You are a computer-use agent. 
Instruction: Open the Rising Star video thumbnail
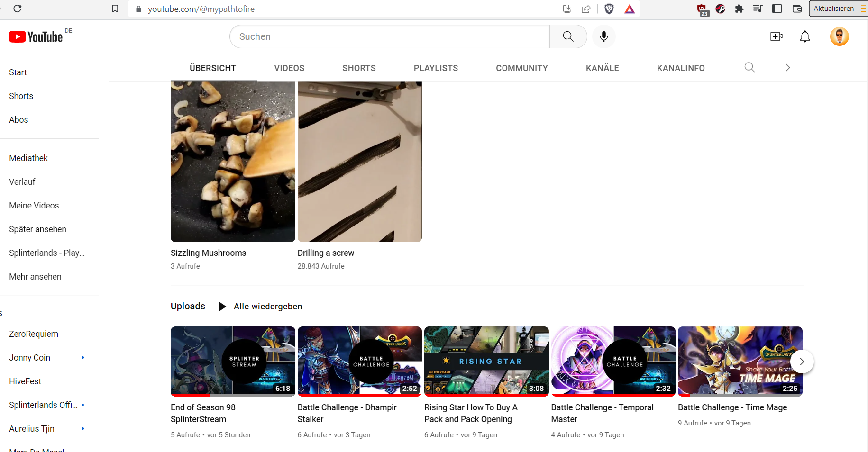click(486, 361)
